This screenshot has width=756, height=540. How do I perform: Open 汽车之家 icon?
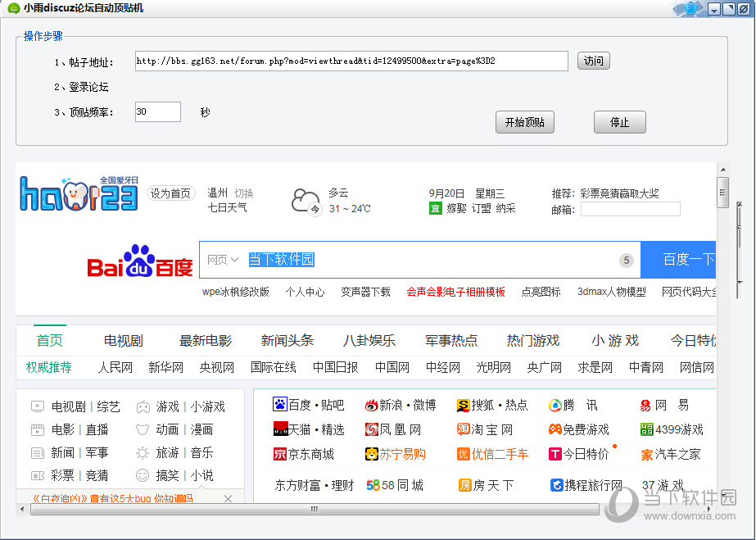pyautogui.click(x=646, y=454)
